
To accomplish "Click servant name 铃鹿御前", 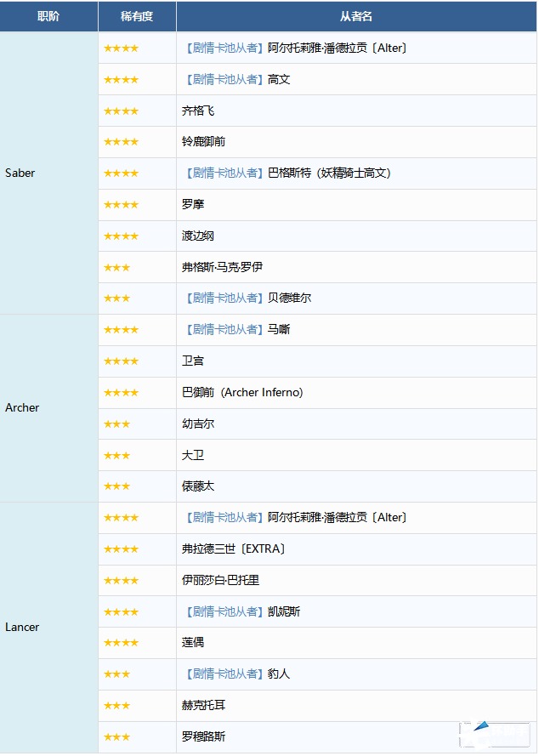I will coord(204,142).
